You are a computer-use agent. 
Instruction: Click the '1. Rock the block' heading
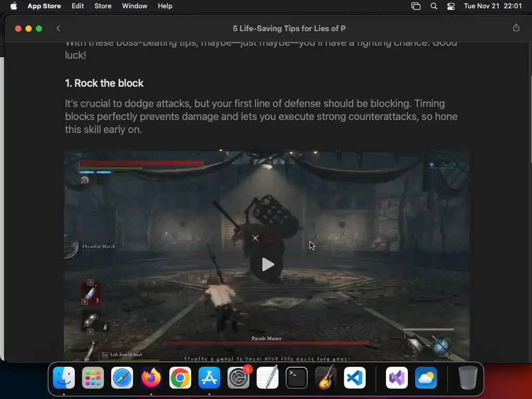(104, 83)
